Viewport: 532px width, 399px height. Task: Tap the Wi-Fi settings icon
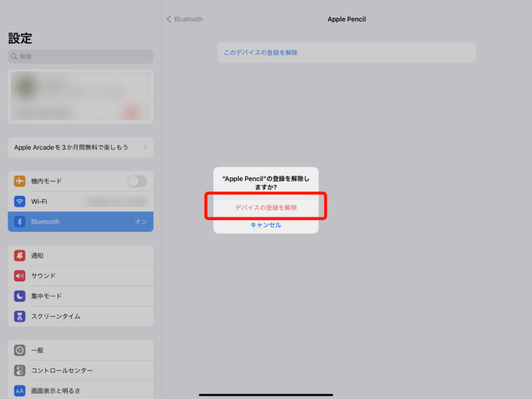point(20,202)
